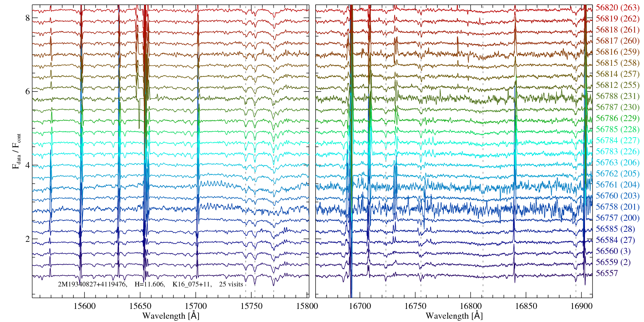Click the 25 visits annotation text

click(x=231, y=284)
